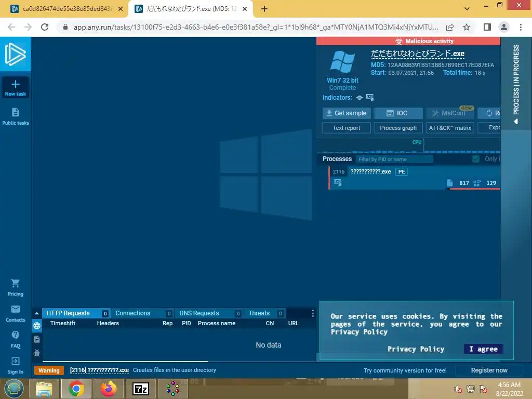Click the files count icon showing 817
The width and height of the screenshot is (532, 399).
pyautogui.click(x=449, y=183)
